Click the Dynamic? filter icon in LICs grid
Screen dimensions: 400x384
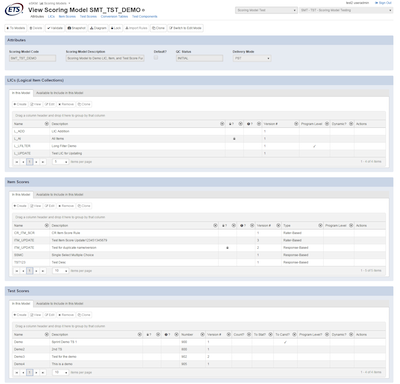point(351,124)
